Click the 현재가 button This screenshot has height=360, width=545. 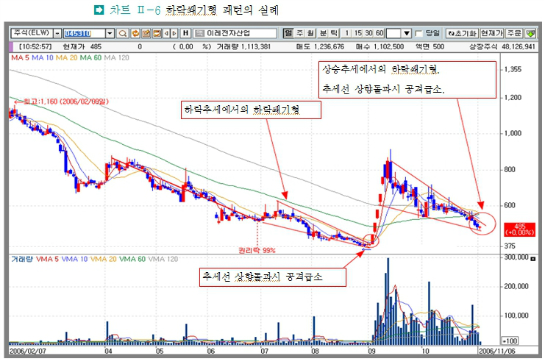[x=492, y=33]
